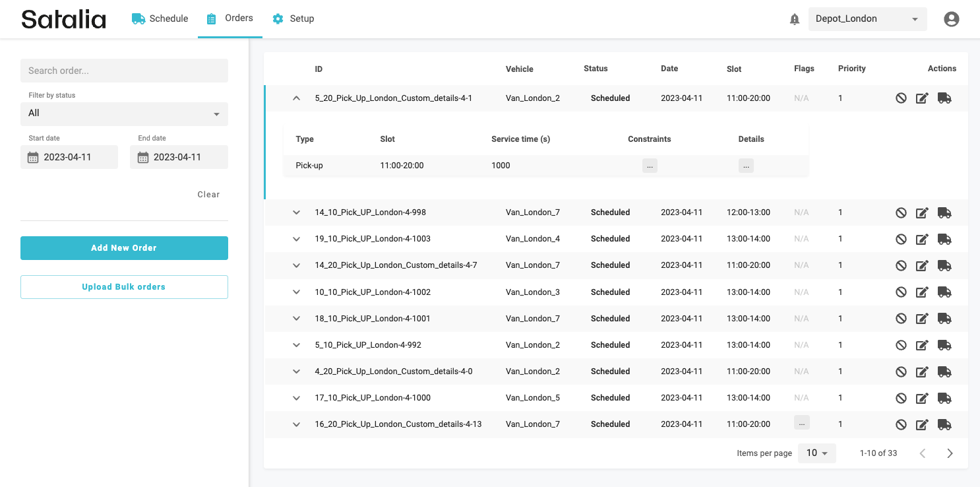Cancel order 5_20_Pick_Up_London_Custom_details-4-1
980x487 pixels.
point(901,98)
